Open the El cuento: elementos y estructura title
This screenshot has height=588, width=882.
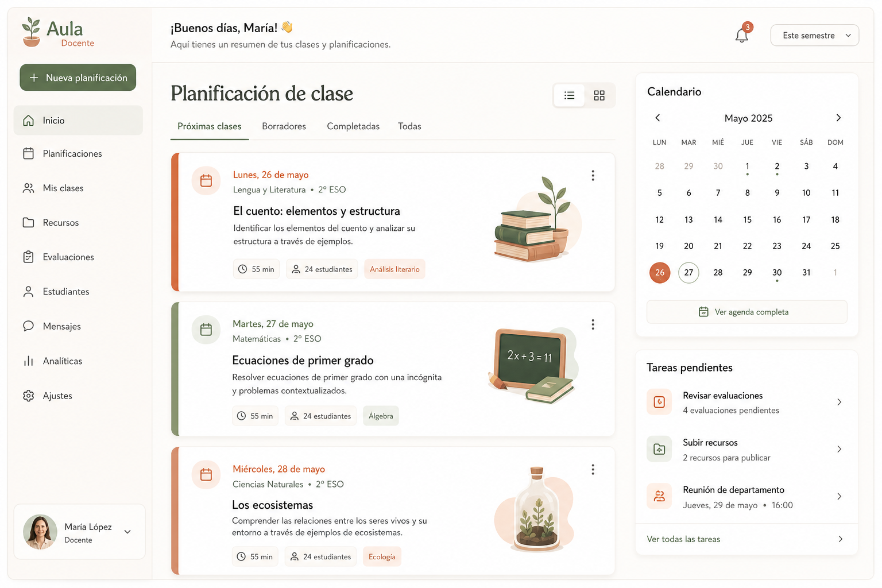(x=316, y=211)
